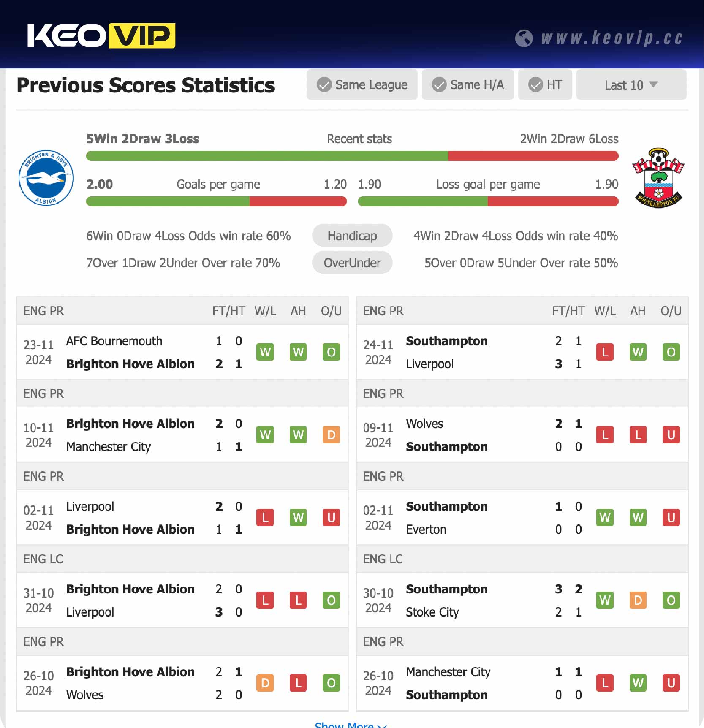704x728 pixels.
Task: Click the Previous Scores Statistics heading
Action: coord(145,85)
